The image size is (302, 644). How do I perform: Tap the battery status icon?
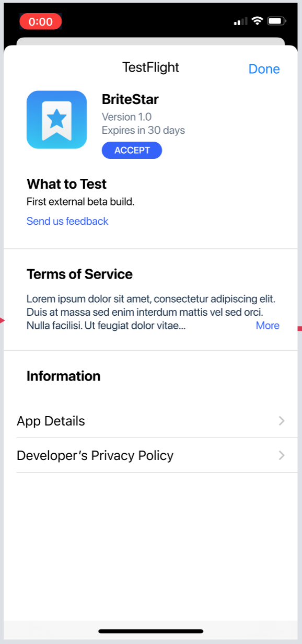pos(276,21)
